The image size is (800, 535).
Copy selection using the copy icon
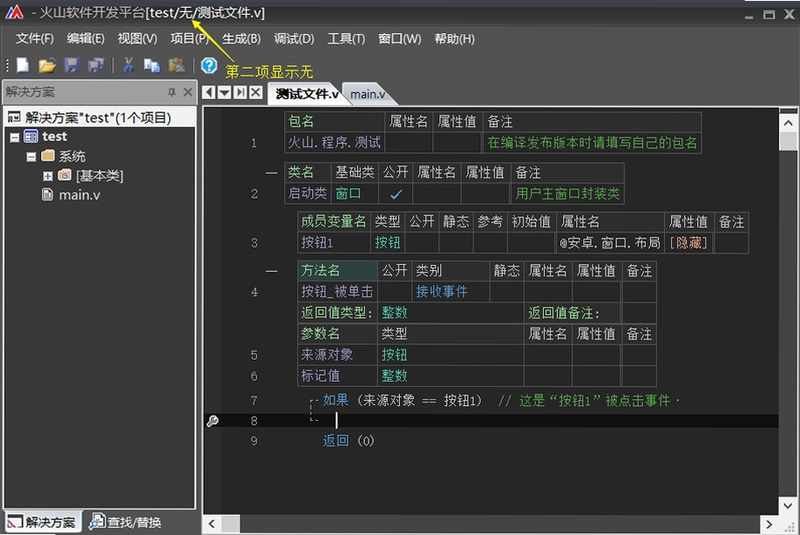[152, 65]
